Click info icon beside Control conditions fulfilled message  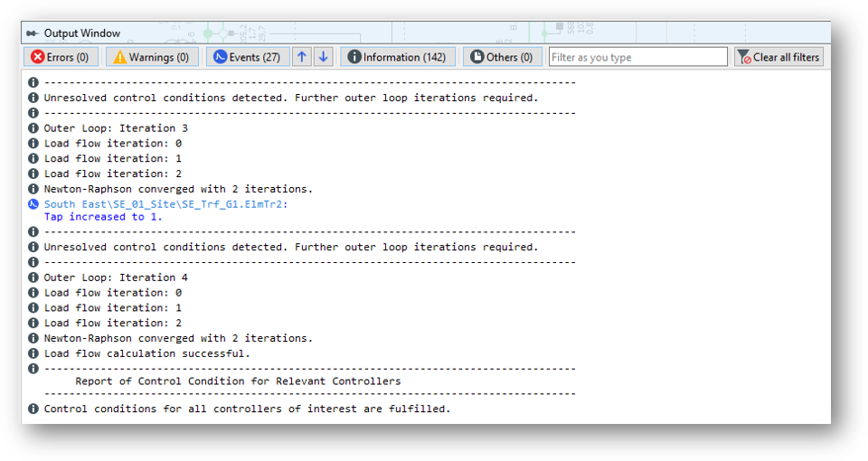click(x=33, y=409)
